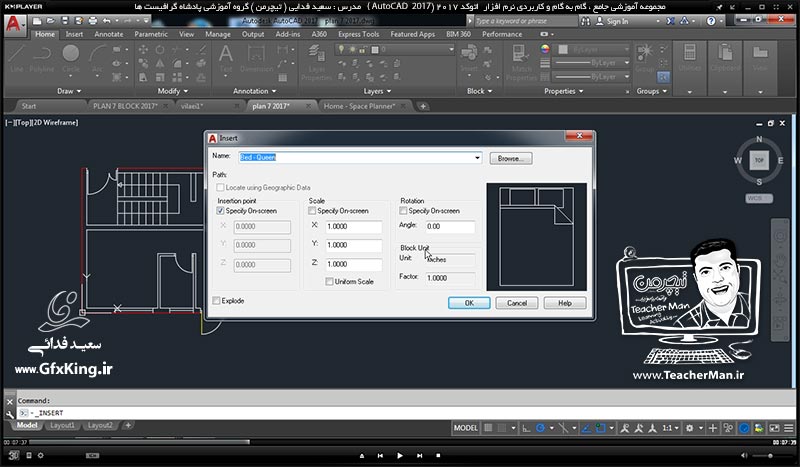Open the annotation scale 1:1 dropdown
Viewport: 800px width, 467px height.
pos(670,428)
